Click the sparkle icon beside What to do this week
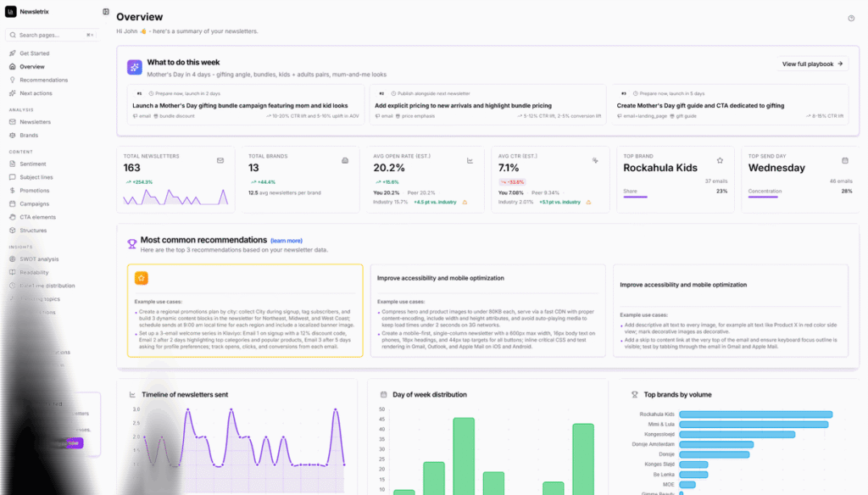Image resolution: width=868 pixels, height=495 pixels. (x=135, y=68)
